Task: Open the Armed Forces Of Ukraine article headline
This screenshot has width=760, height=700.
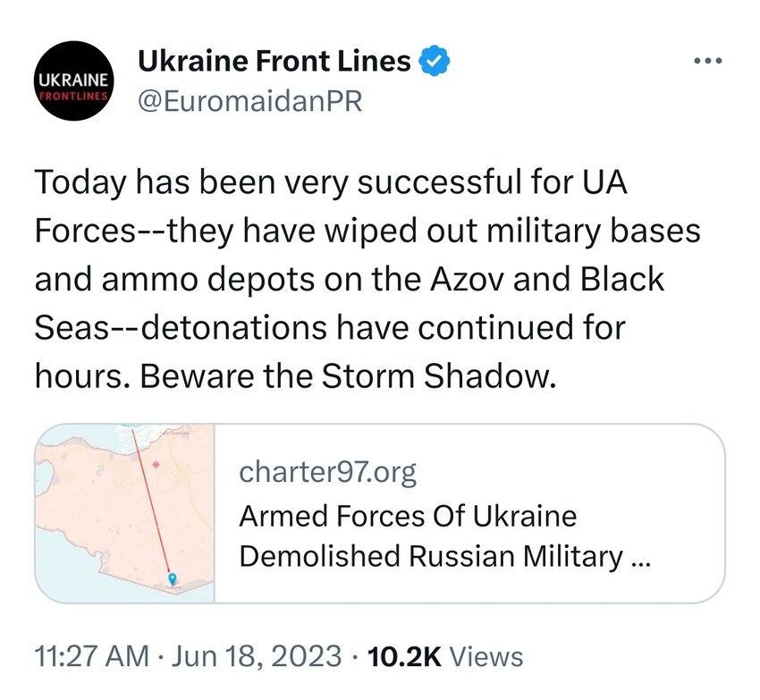Action: click(408, 516)
